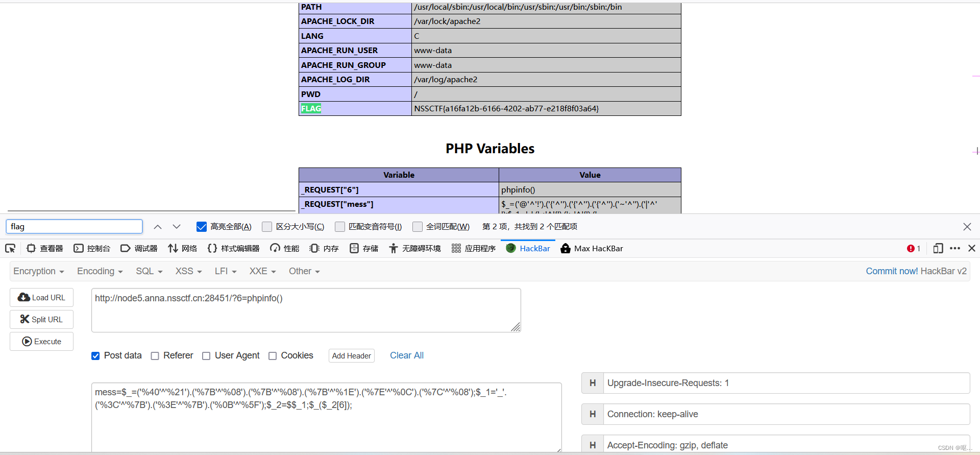This screenshot has height=455, width=980.
Task: Go to previous find match arrow
Action: click(x=158, y=227)
